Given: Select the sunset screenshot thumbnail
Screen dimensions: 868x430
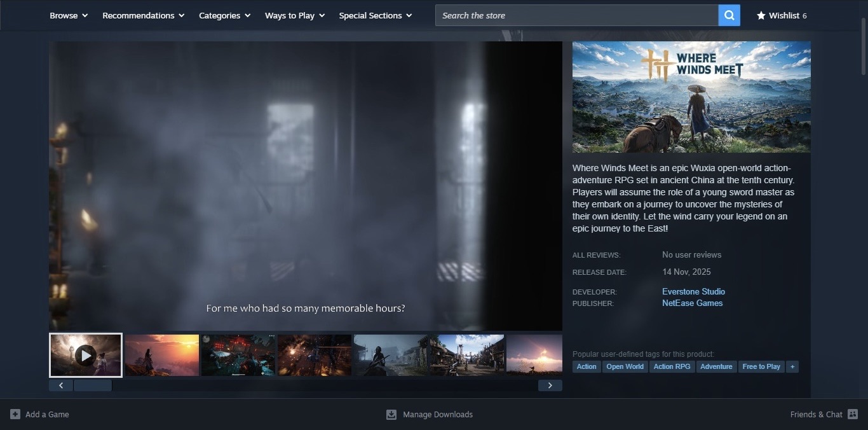Looking at the screenshot, I should (162, 355).
